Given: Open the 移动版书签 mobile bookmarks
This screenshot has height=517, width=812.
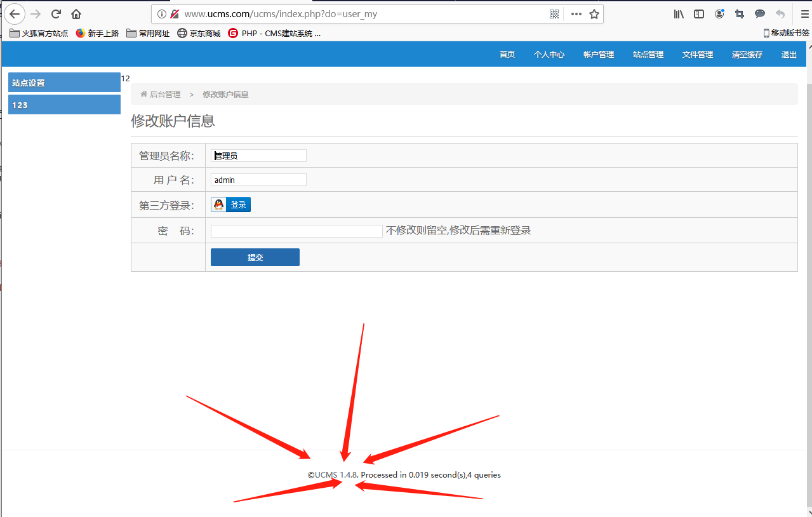Looking at the screenshot, I should point(786,33).
